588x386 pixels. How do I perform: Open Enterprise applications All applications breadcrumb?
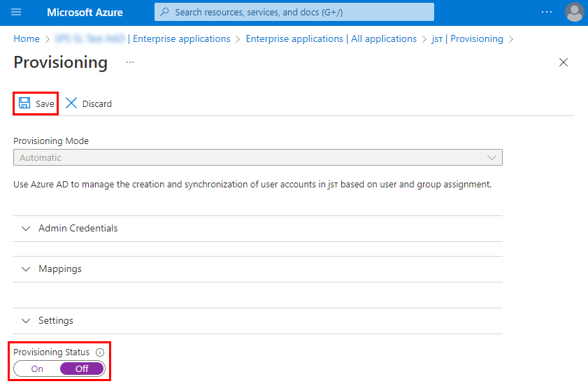coord(331,38)
